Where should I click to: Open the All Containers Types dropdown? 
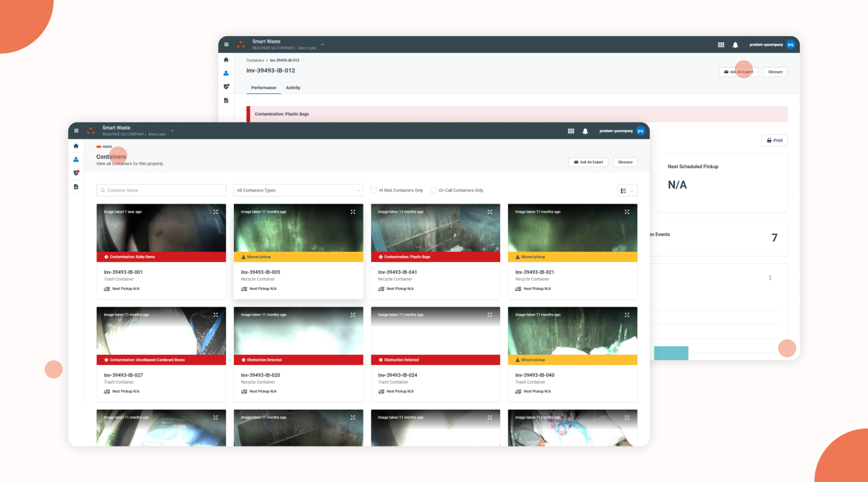298,190
